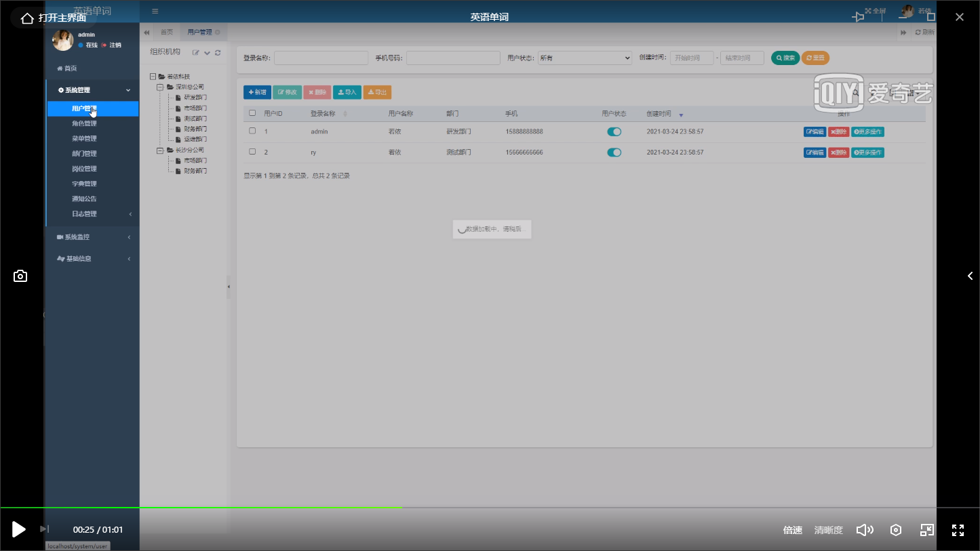
Task: Pin the player window on top
Action: (859, 17)
